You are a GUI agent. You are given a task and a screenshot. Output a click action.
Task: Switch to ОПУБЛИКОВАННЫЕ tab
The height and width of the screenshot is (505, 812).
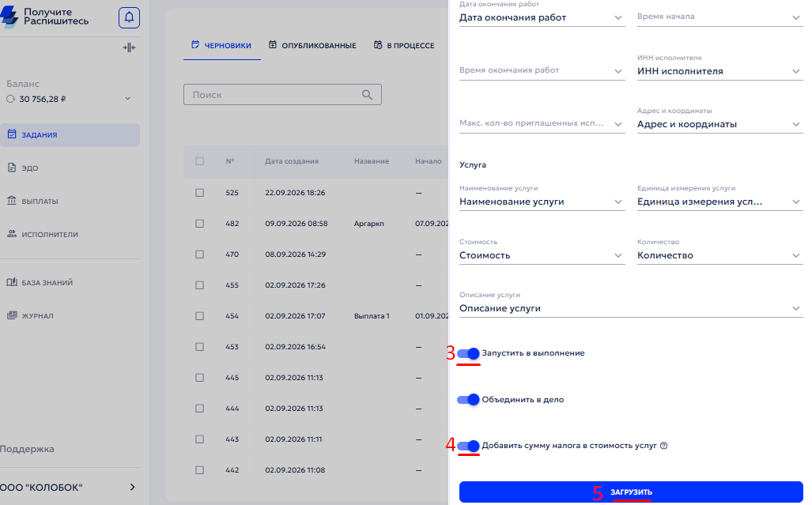point(312,46)
